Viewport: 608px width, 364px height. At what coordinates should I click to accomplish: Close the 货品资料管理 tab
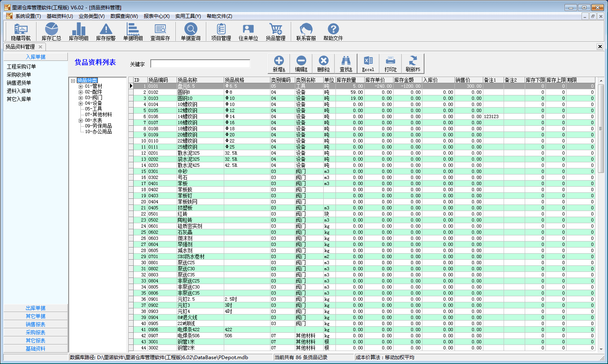[x=40, y=47]
